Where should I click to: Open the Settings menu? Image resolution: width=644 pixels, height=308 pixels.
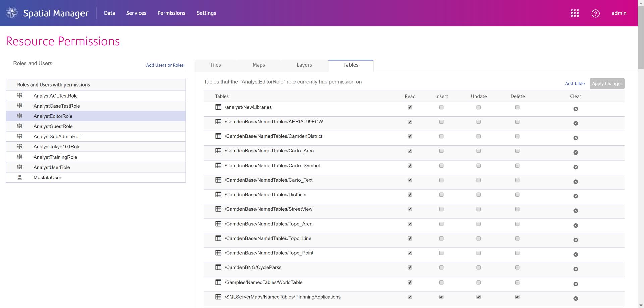(x=206, y=13)
